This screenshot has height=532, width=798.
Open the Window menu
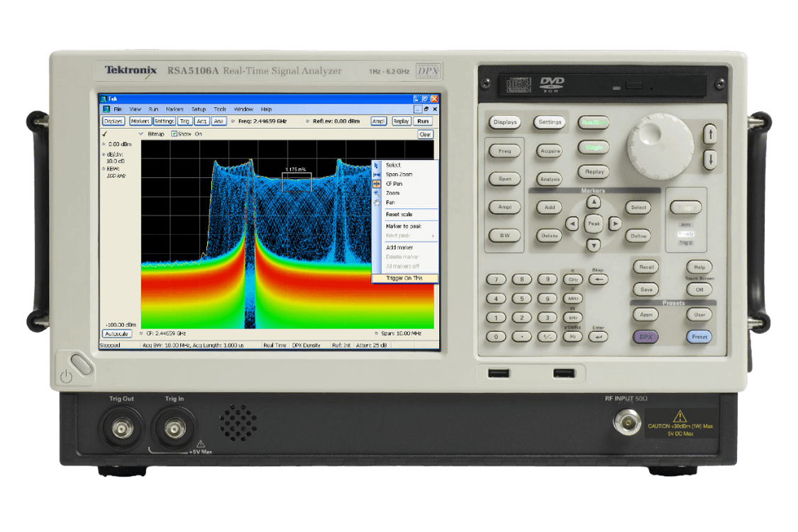coord(243,109)
